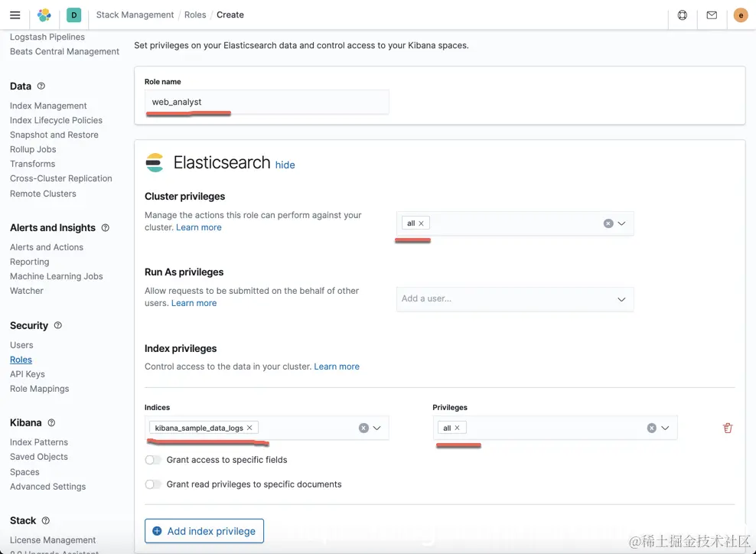Open Machine Learning Jobs in sidebar
The height and width of the screenshot is (554, 756).
(x=57, y=276)
